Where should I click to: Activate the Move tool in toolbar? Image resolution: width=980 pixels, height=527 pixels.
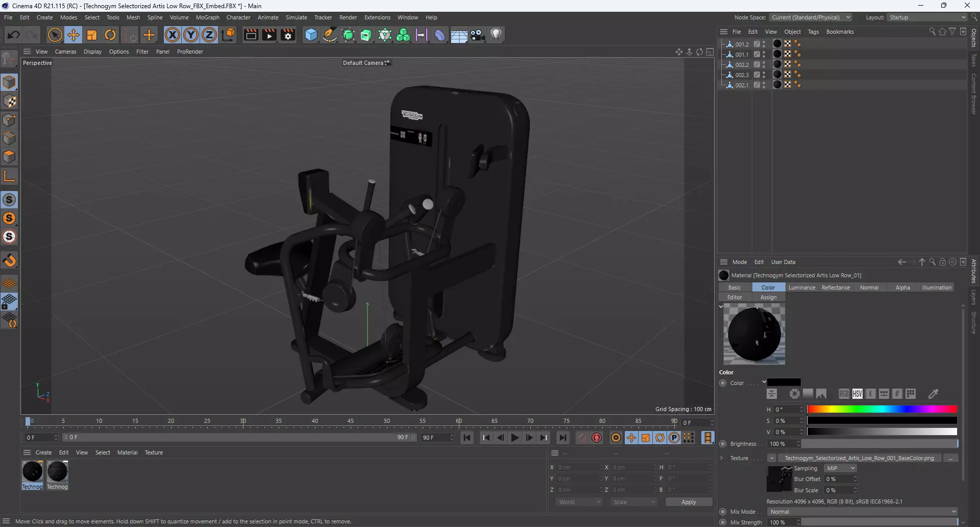(x=73, y=35)
